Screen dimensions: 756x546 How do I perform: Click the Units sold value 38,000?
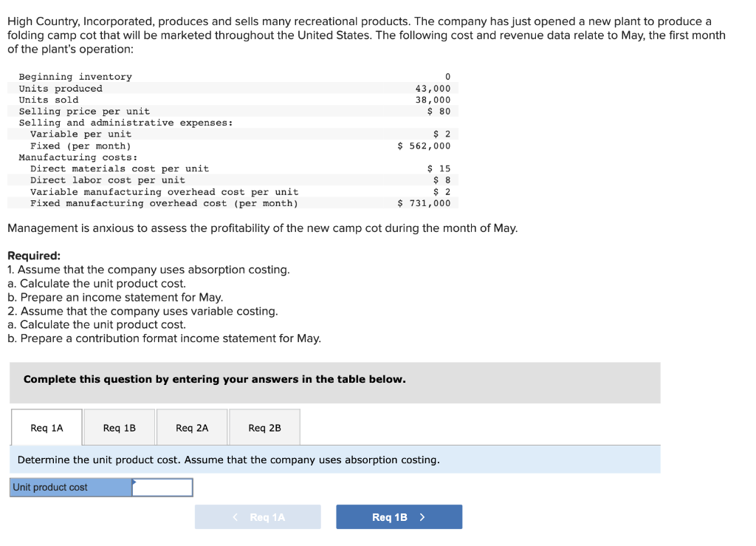tap(433, 100)
